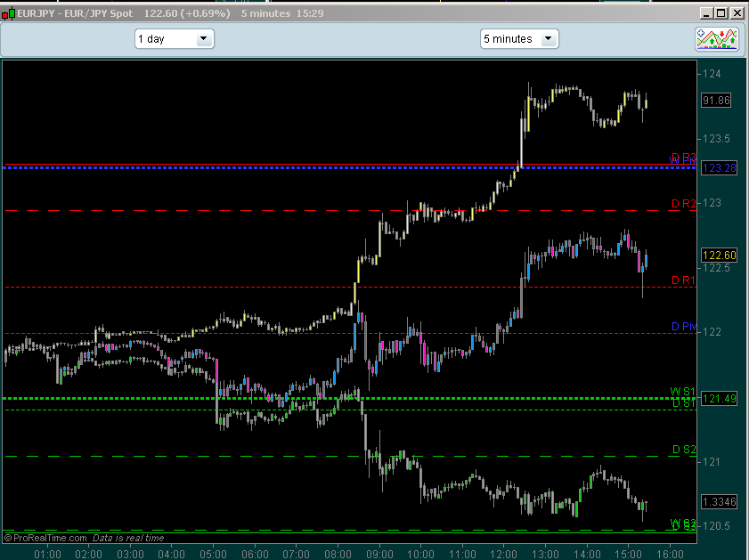
Task: Click the 09:00 time axis label
Action: pyautogui.click(x=379, y=555)
